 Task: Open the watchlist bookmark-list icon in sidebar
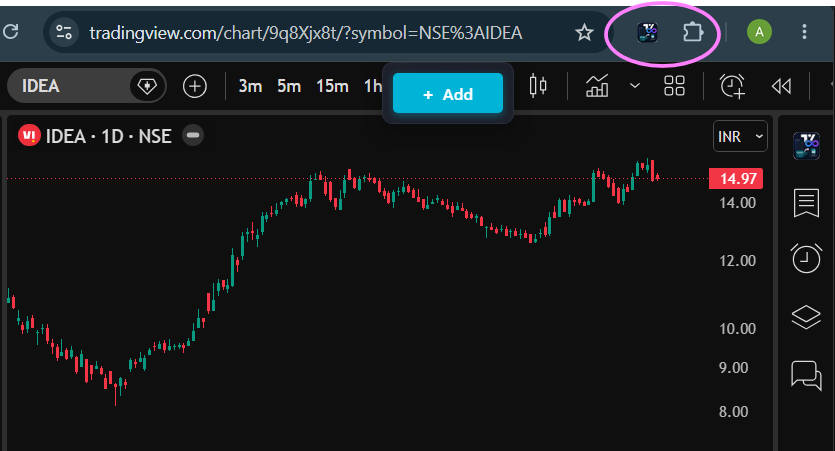(x=806, y=203)
